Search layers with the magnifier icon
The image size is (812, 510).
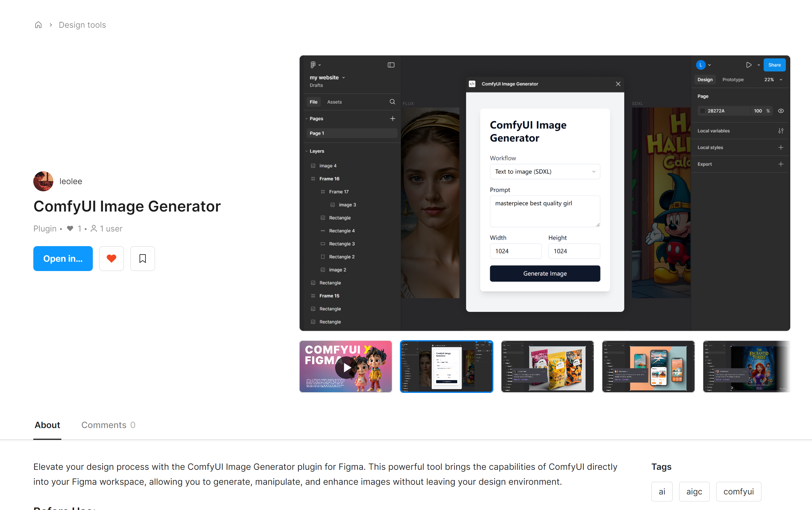point(392,102)
